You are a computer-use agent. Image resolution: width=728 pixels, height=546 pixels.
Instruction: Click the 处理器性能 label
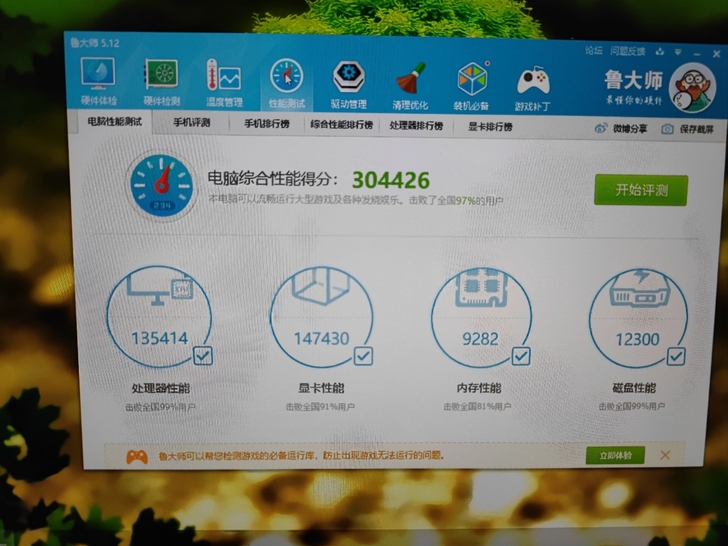tap(161, 388)
